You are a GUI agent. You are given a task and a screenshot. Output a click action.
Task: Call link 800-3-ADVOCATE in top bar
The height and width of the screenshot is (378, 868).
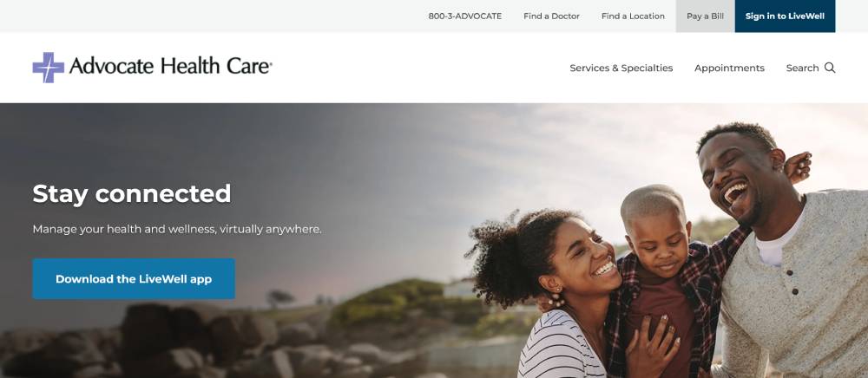tap(465, 16)
